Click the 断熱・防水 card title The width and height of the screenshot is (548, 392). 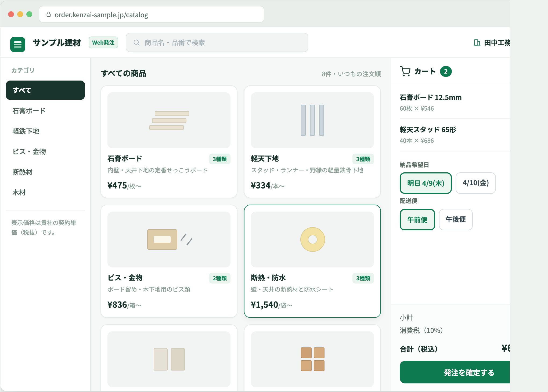coord(268,278)
